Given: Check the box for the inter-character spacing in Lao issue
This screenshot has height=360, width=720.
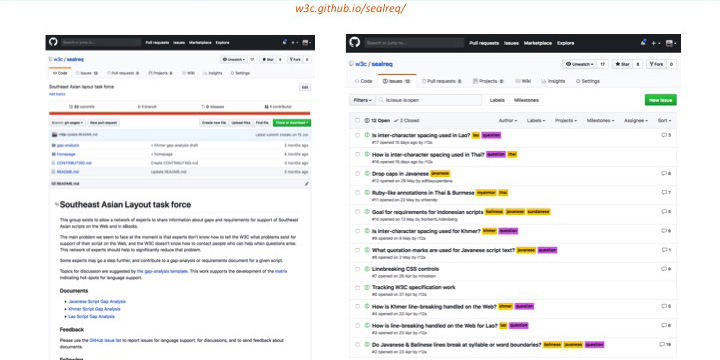Looking at the screenshot, I should pos(357,135).
